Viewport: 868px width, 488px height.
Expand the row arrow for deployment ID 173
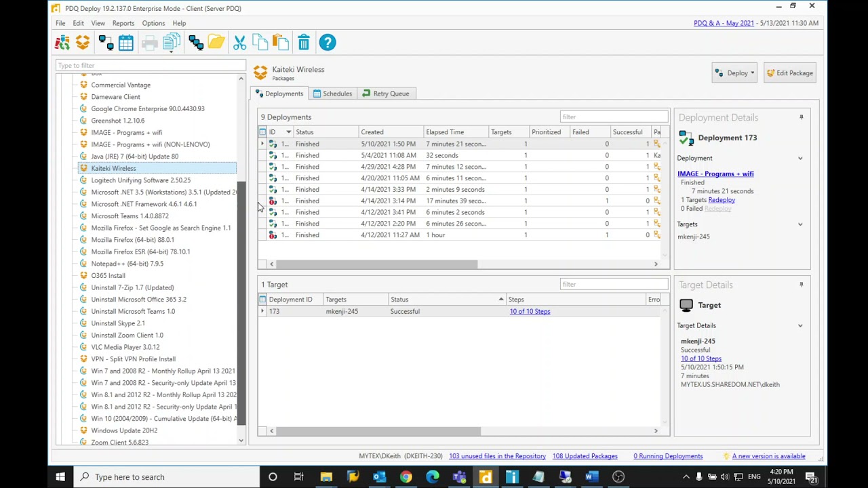pos(262,312)
